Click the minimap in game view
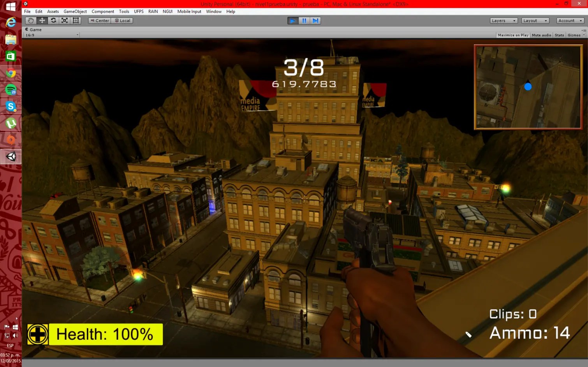588x367 pixels. click(528, 87)
